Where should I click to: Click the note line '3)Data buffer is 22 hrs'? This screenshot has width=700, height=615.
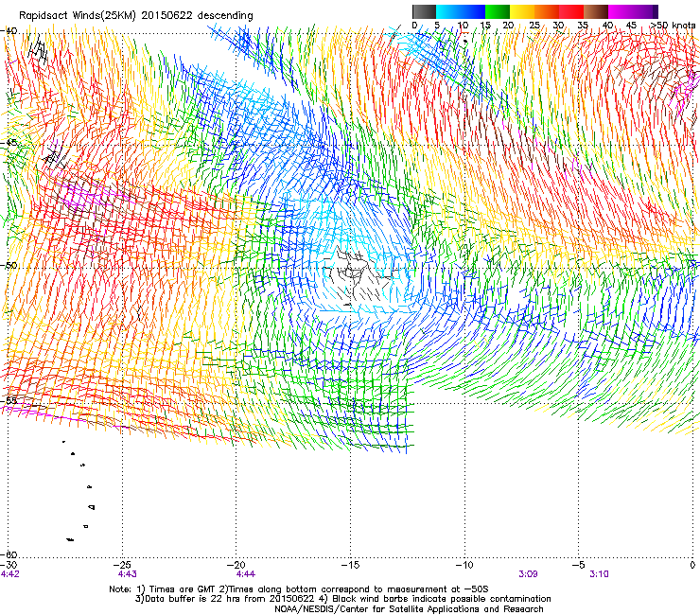click(342, 599)
